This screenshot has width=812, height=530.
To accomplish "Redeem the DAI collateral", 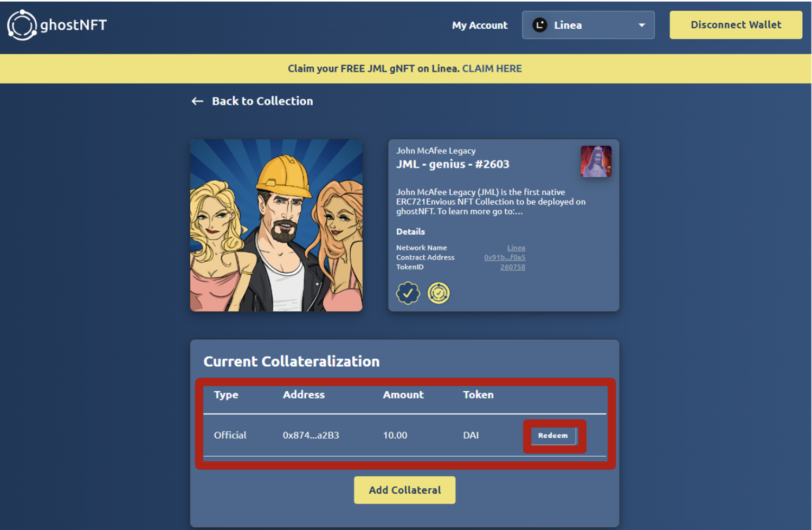I will (553, 436).
